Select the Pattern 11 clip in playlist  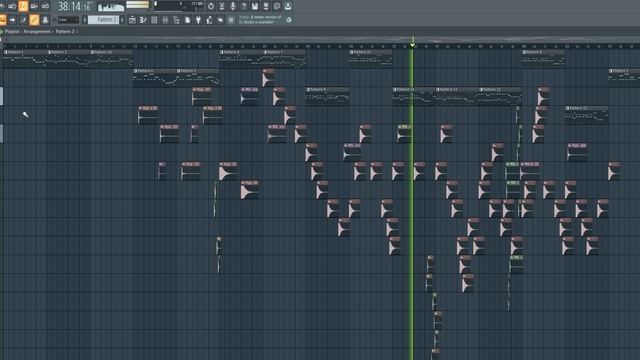click(x=457, y=96)
